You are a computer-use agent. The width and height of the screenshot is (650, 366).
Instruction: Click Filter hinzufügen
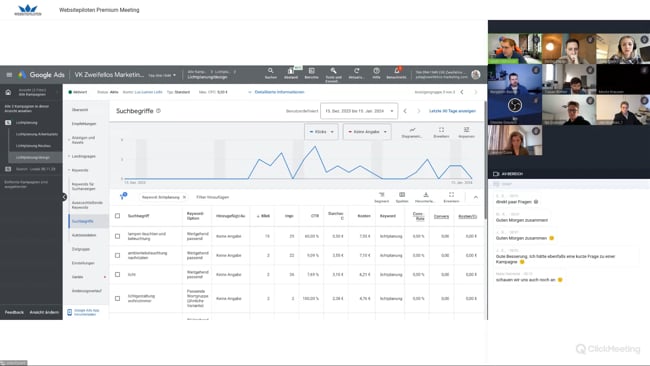click(213, 197)
